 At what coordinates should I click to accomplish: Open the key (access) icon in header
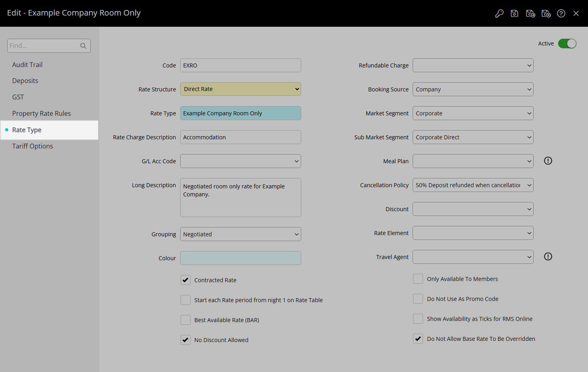coord(499,13)
